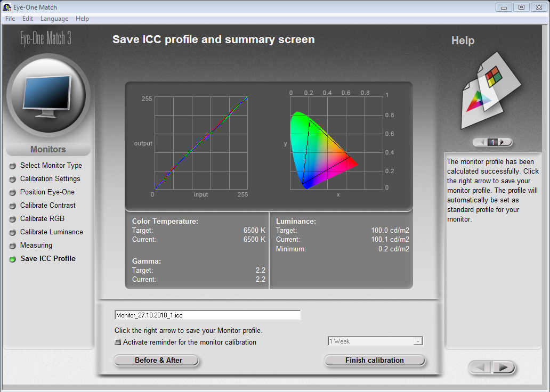
Task: Click the Gamma current value 2.2
Action: (x=260, y=280)
